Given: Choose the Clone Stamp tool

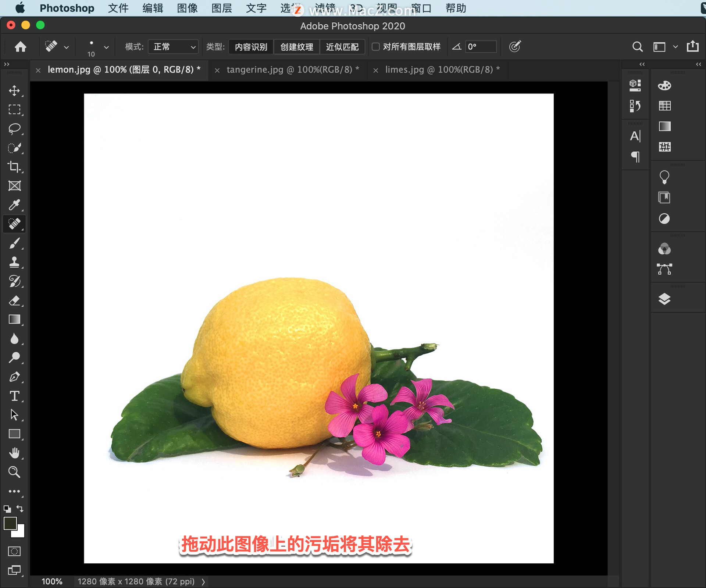Looking at the screenshot, I should tap(15, 262).
